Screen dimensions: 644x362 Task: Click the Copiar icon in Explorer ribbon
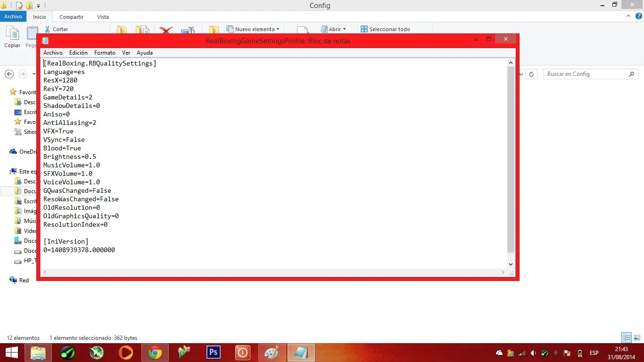coord(12,37)
